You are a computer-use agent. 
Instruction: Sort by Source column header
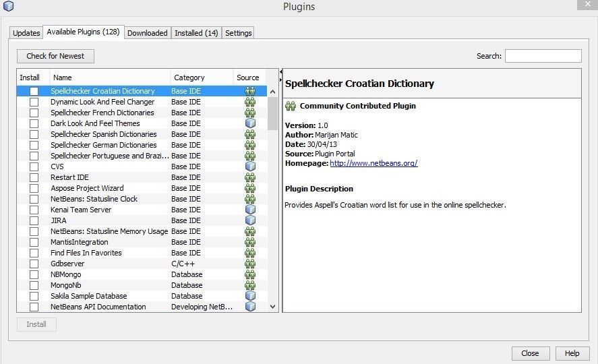click(249, 78)
